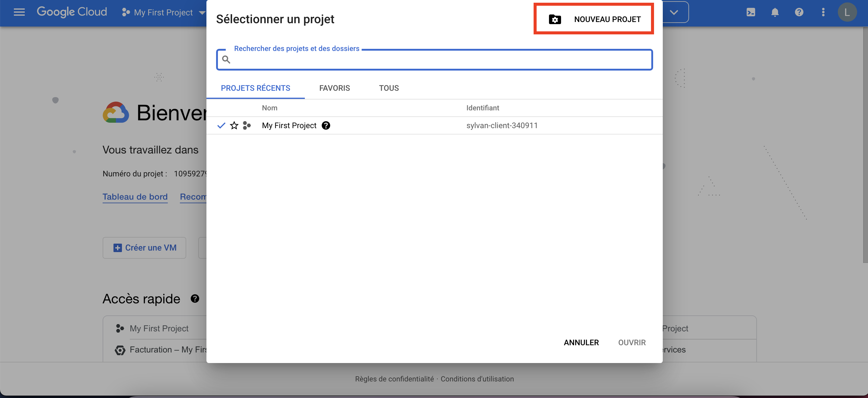Click the project icon in quick access card
The image size is (868, 398).
click(120, 328)
